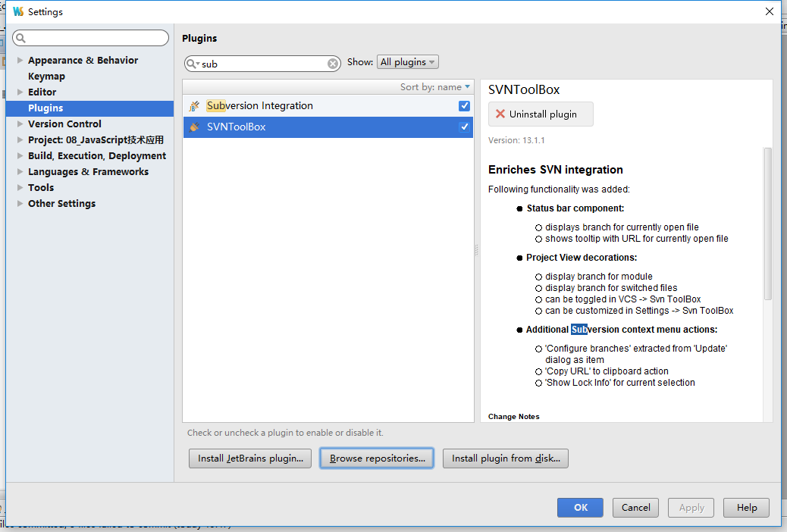Clear the 'sub' search text via X icon
Image resolution: width=787 pixels, height=532 pixels.
tap(333, 64)
